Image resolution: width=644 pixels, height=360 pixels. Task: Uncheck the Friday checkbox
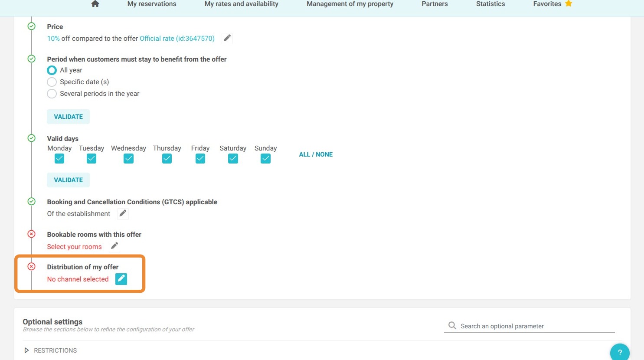click(200, 159)
